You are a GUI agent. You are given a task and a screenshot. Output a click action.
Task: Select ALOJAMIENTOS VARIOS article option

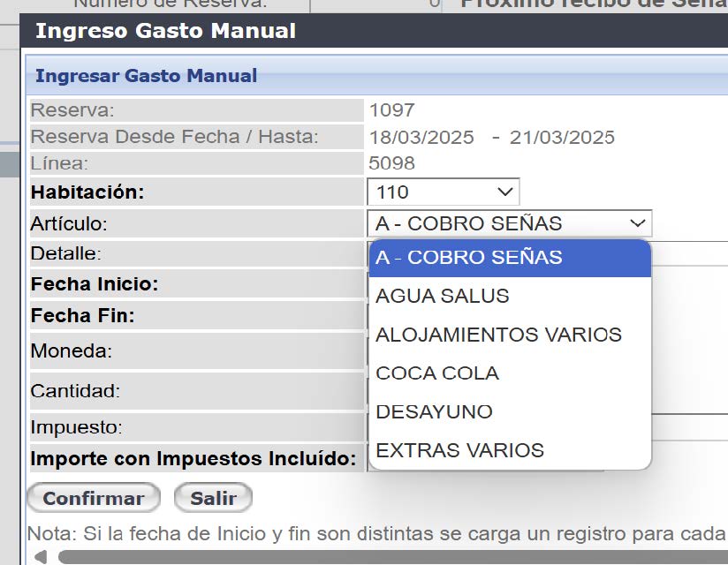[510, 335]
